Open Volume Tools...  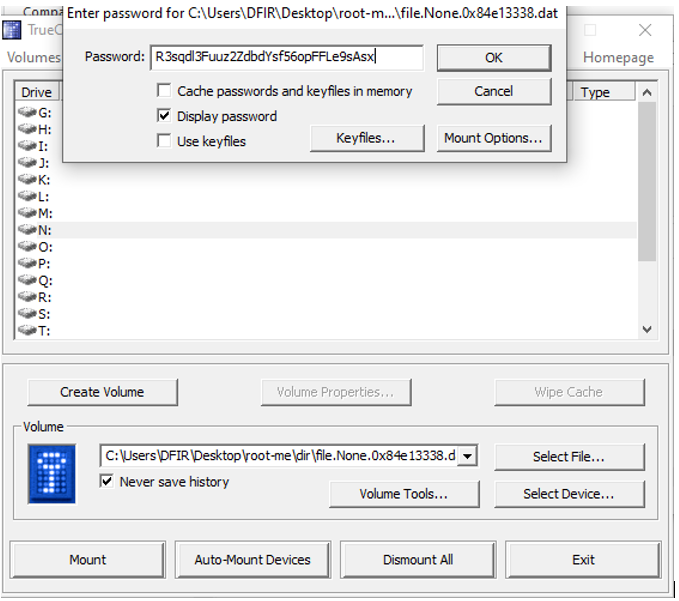point(404,494)
